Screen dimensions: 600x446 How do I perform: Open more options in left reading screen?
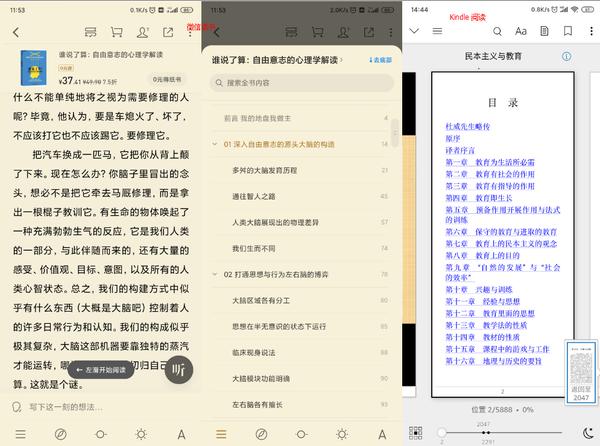point(190,32)
